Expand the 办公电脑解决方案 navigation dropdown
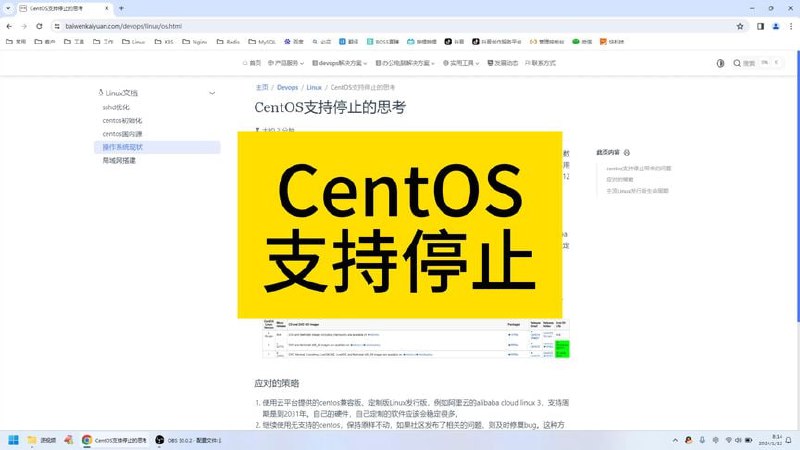This screenshot has width=800, height=450. pyautogui.click(x=405, y=63)
